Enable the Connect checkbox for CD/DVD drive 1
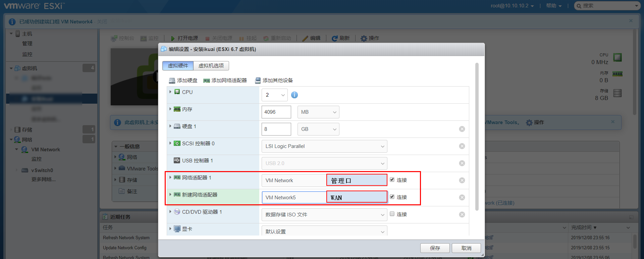644x259 pixels. 392,214
